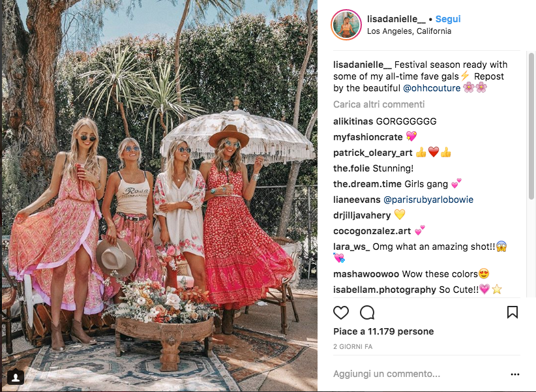Screen dimensions: 536x392
Task: Open patrick_oleary_art commenter profile
Action: [x=373, y=153]
